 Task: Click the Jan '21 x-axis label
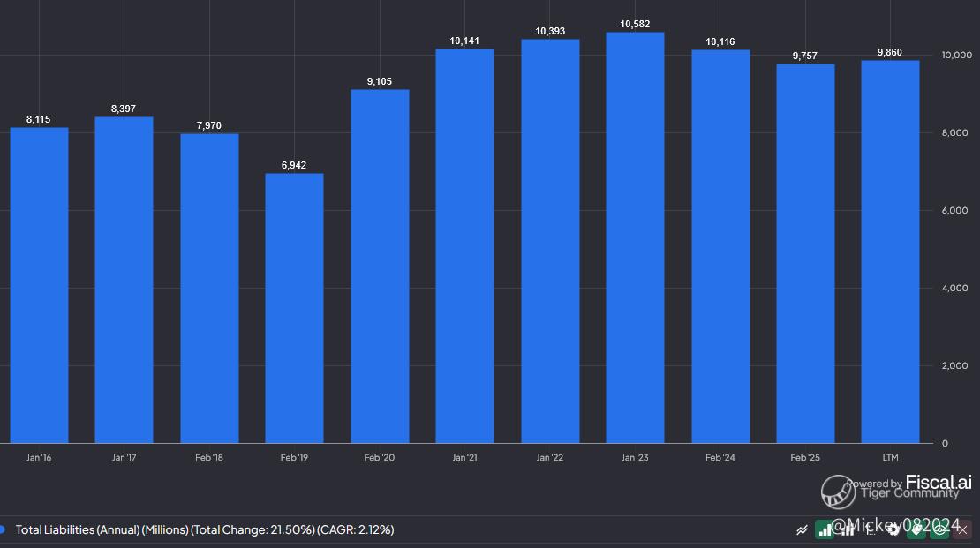(x=465, y=457)
